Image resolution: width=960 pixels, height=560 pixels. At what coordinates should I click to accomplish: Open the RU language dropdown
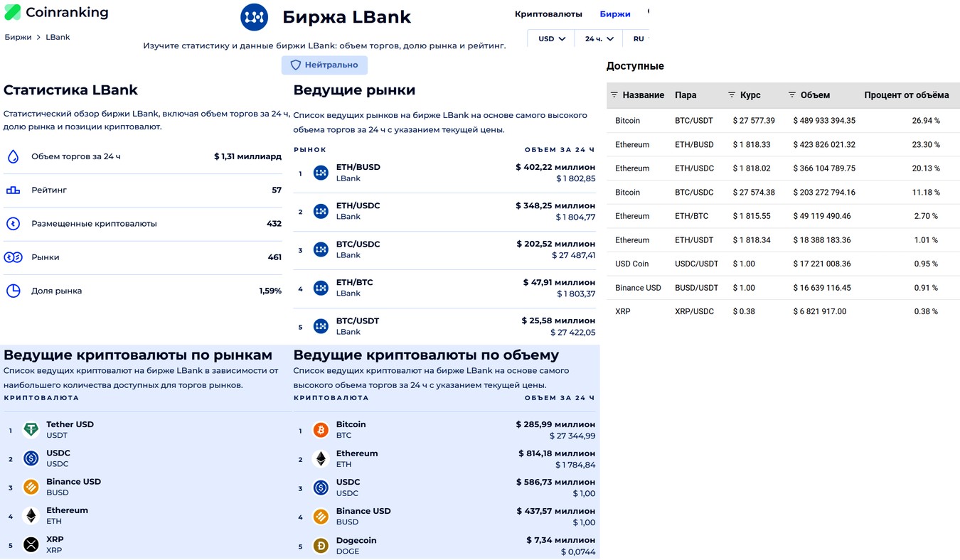(x=638, y=38)
